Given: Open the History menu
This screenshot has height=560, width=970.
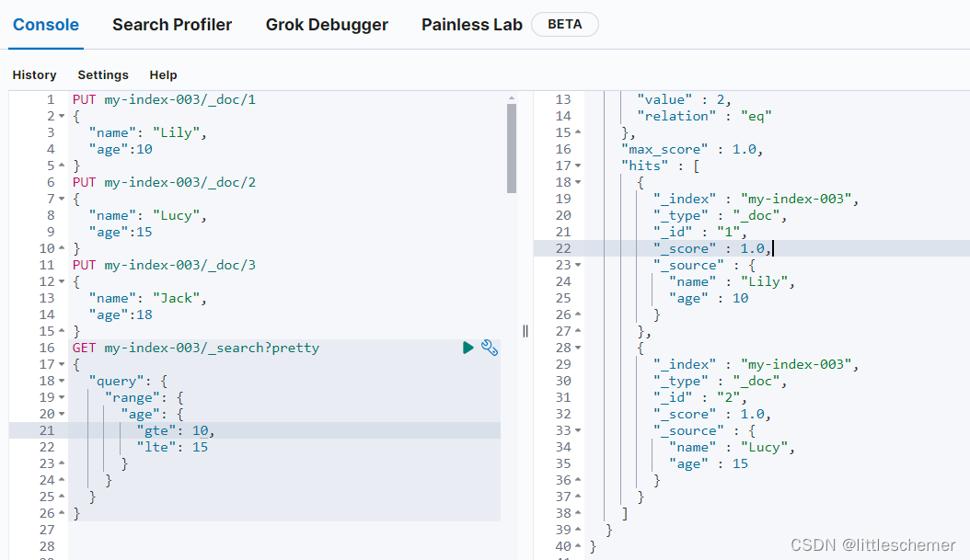Looking at the screenshot, I should point(34,74).
